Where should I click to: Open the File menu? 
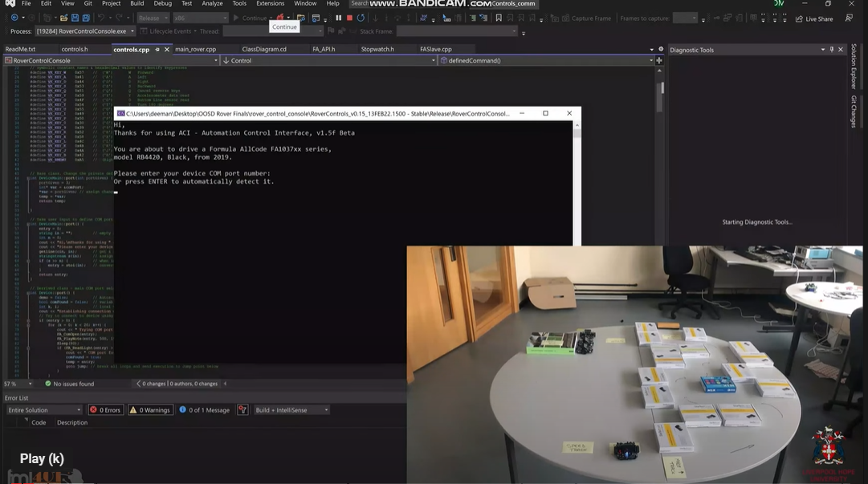tap(26, 3)
